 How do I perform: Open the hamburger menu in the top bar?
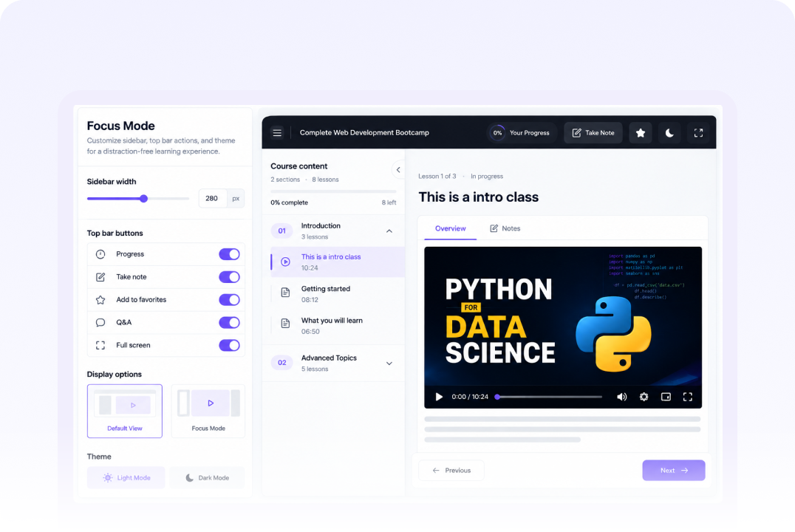[277, 133]
